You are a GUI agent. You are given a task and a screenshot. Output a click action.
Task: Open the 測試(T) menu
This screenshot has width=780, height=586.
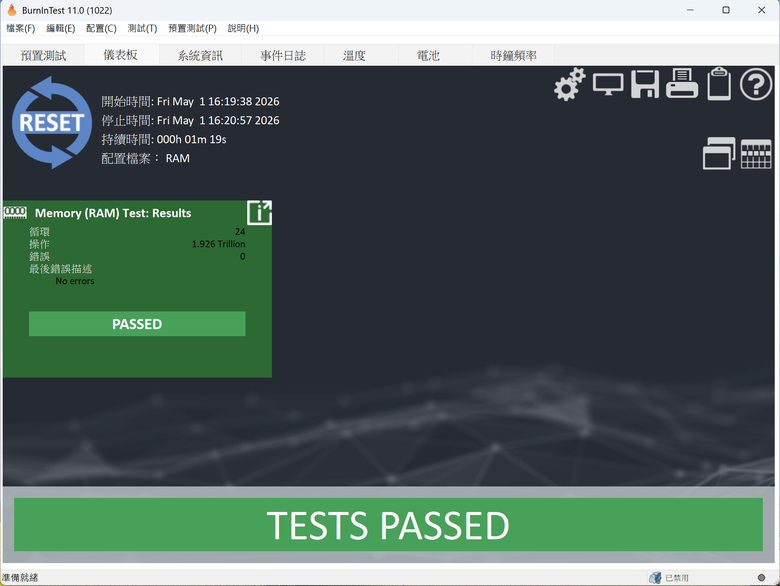(142, 28)
